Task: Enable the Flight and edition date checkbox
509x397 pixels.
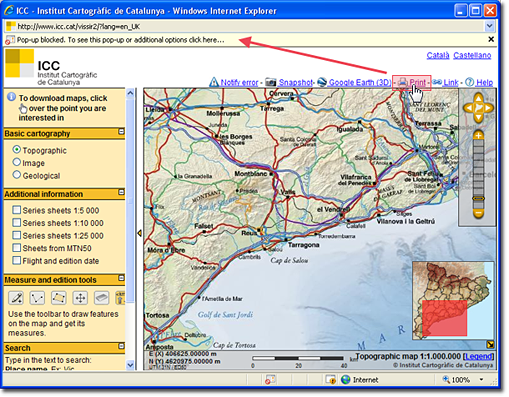Action: (16, 260)
